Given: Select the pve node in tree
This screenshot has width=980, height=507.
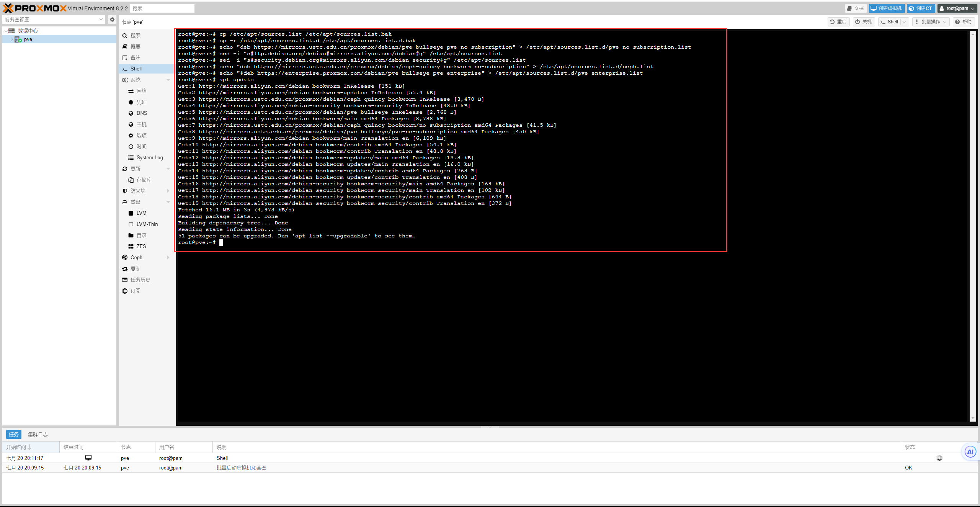Looking at the screenshot, I should (x=28, y=39).
